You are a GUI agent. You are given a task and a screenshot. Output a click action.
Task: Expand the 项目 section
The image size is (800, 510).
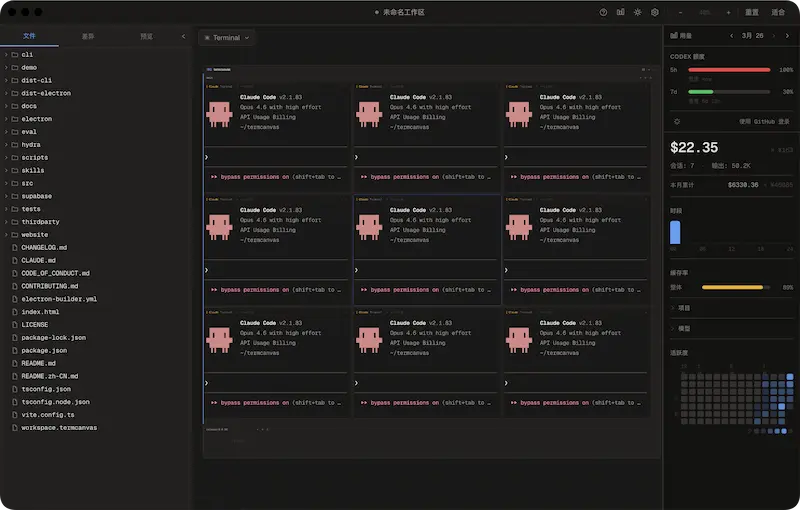[x=684, y=308]
